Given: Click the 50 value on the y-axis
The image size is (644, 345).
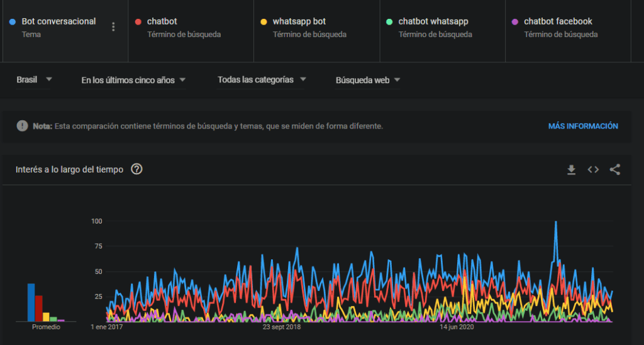Looking at the screenshot, I should (98, 271).
